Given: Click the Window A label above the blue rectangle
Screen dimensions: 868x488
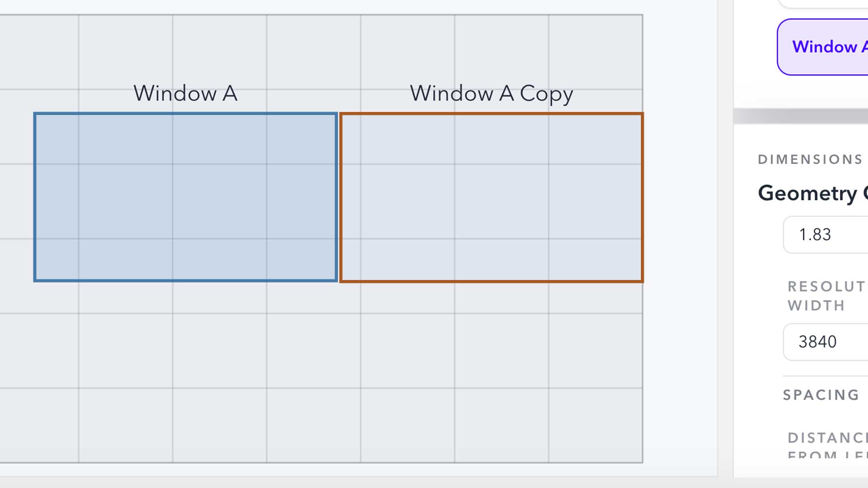Looking at the screenshot, I should point(185,94).
